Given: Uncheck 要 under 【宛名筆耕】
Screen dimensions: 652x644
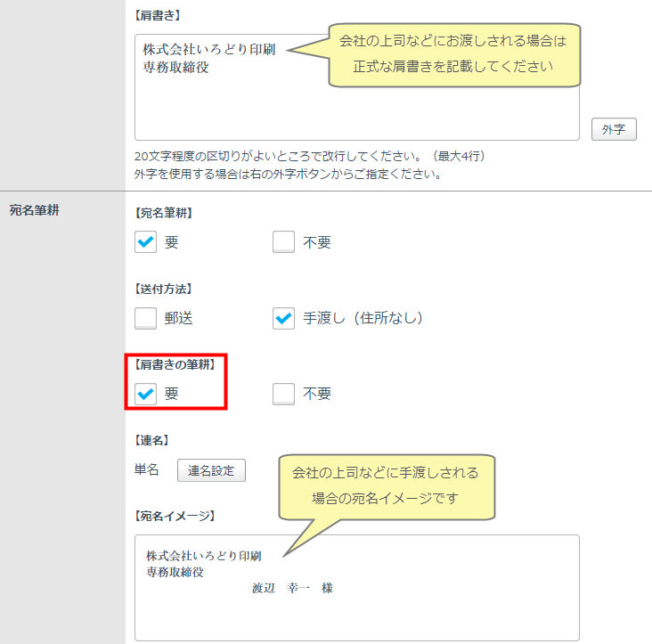Looking at the screenshot, I should click(x=146, y=242).
